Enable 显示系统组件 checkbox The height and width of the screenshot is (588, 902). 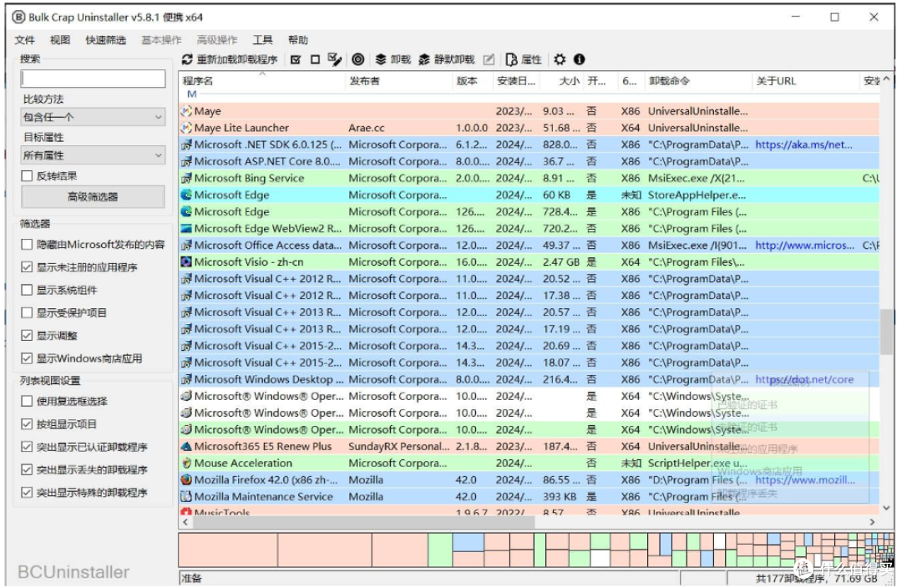[x=27, y=290]
